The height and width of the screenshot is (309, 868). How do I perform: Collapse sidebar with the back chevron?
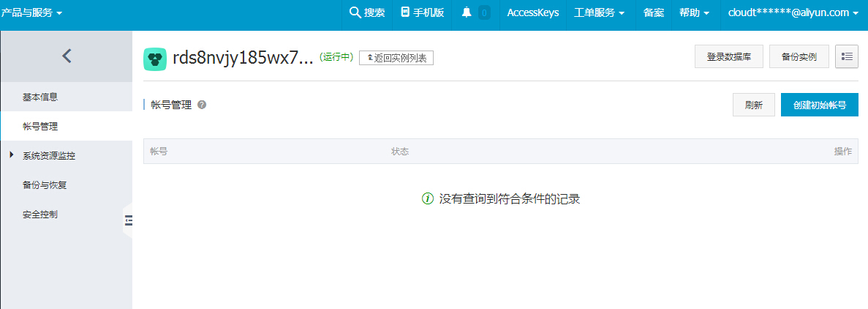[67, 56]
